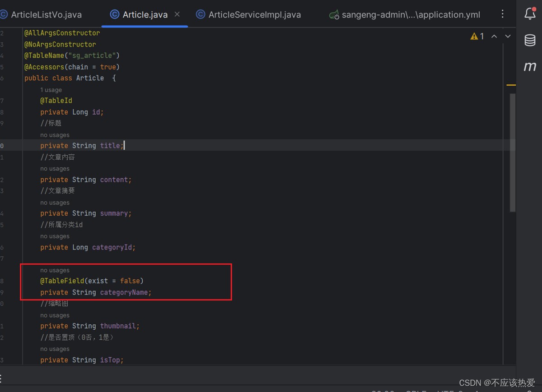Click the @TableId annotation
Image resolution: width=542 pixels, height=392 pixels.
point(56,101)
